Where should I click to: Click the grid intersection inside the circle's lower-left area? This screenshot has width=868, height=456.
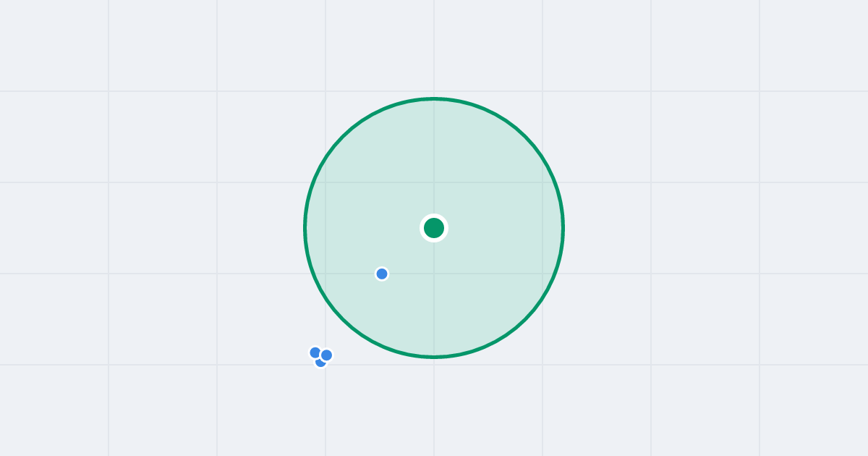point(325,274)
